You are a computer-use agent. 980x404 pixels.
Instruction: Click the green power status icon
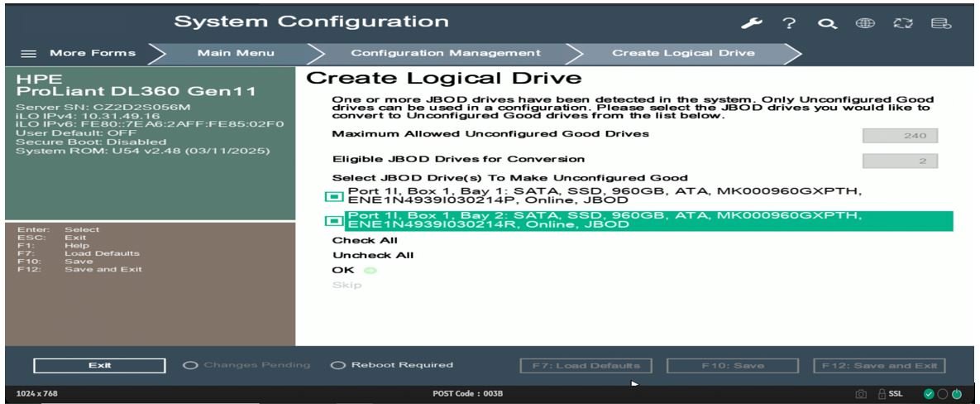click(956, 394)
